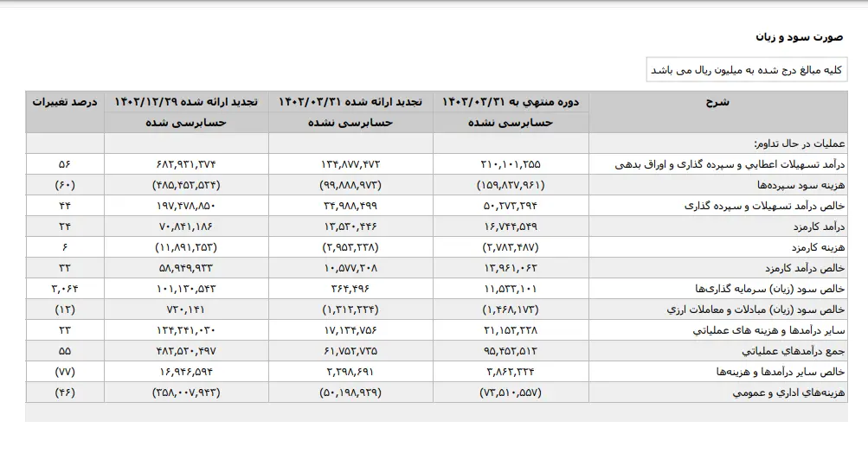Select the value ۴۸۲,۵۲۰,۴۹۷ cell
Screen dimensions: 868x466
tap(186, 352)
